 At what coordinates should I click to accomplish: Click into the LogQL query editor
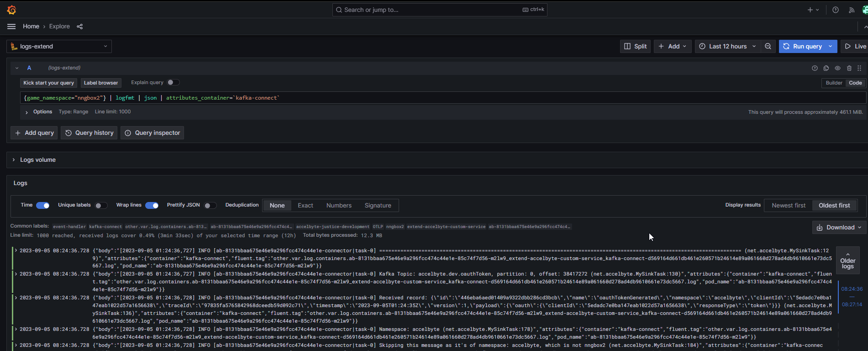tap(443, 98)
